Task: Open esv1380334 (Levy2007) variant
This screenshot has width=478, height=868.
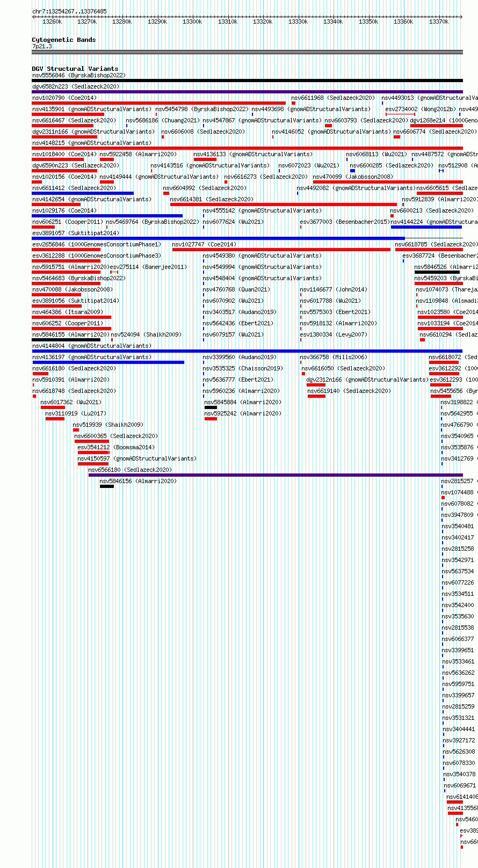Action: point(334,334)
